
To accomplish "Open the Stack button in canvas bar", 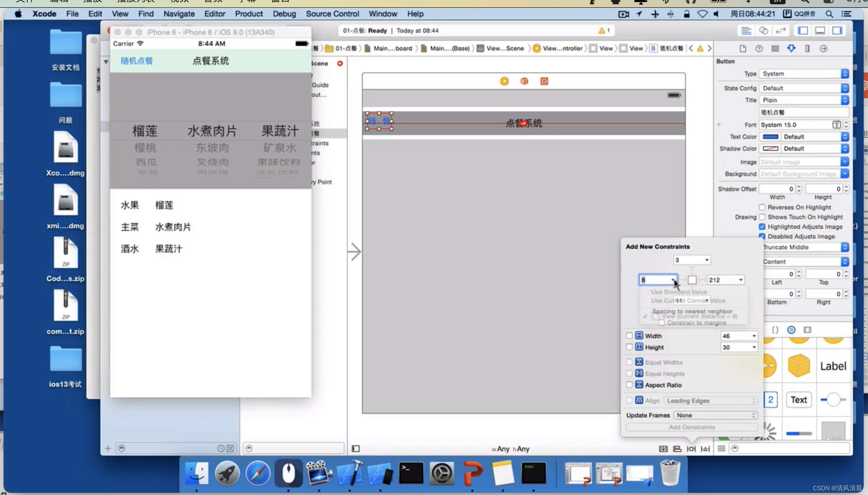I will pyautogui.click(x=663, y=449).
